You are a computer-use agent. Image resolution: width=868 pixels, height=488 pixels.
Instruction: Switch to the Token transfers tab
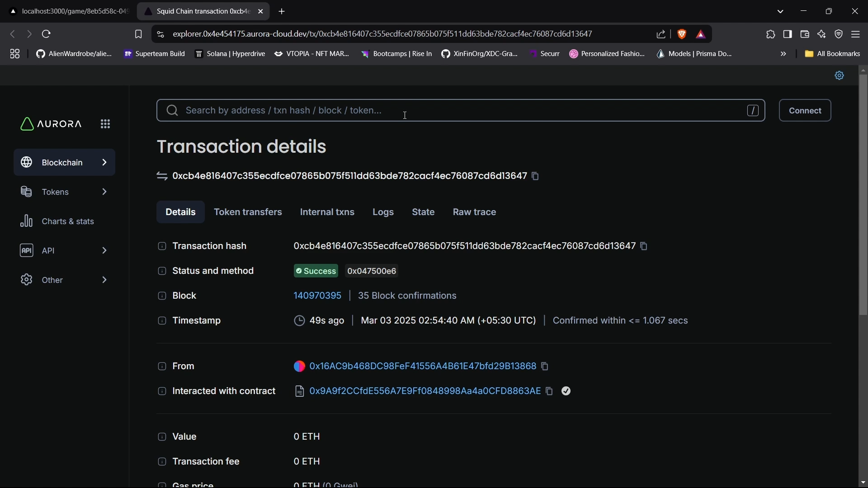coord(248,212)
